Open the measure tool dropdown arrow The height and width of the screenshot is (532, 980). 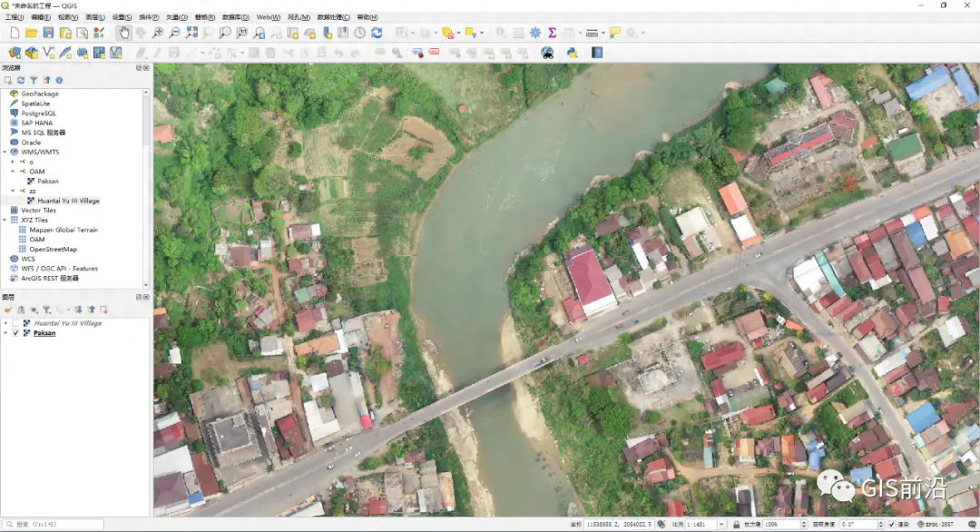603,33
